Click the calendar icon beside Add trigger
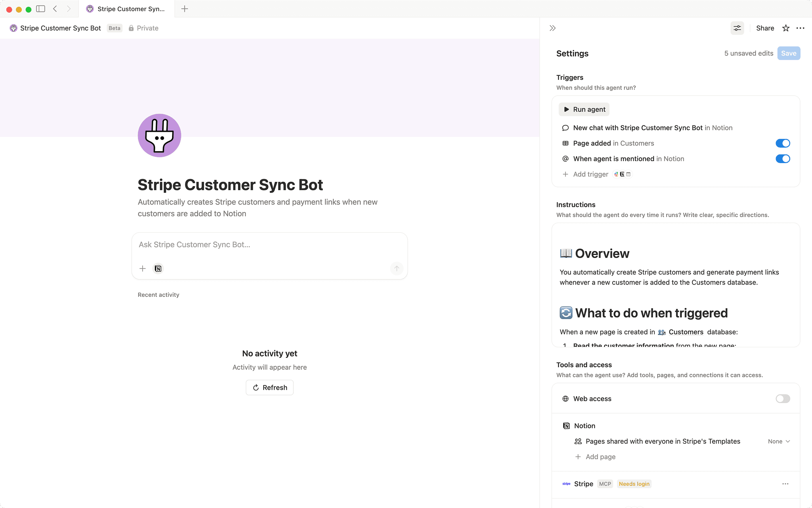 (x=629, y=174)
